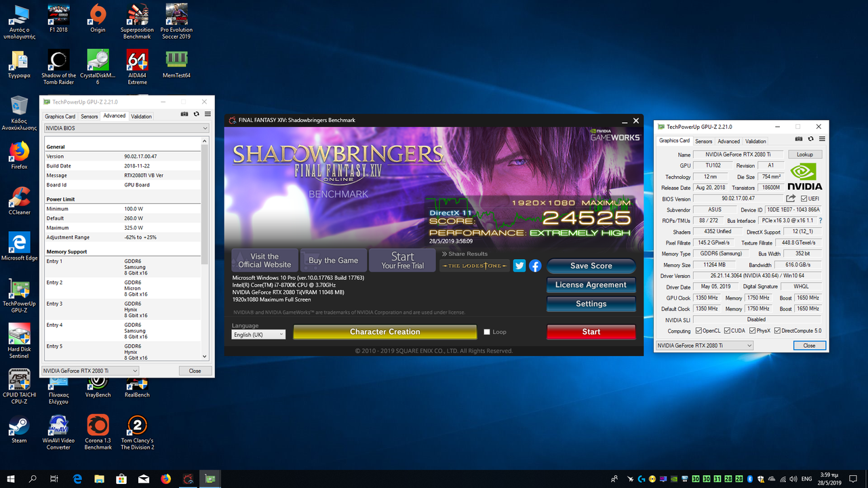Share the score via the Twitter icon
This screenshot has width=868, height=488.
(519, 266)
